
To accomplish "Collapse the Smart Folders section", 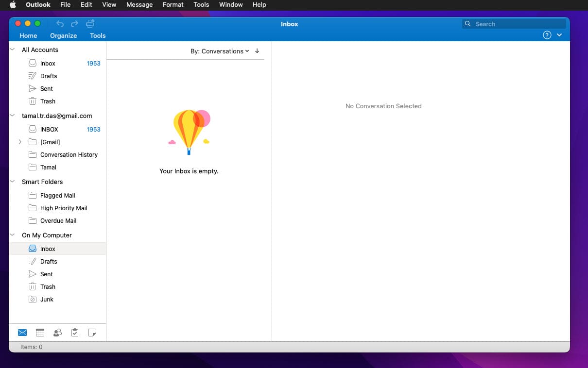I will pos(12,182).
